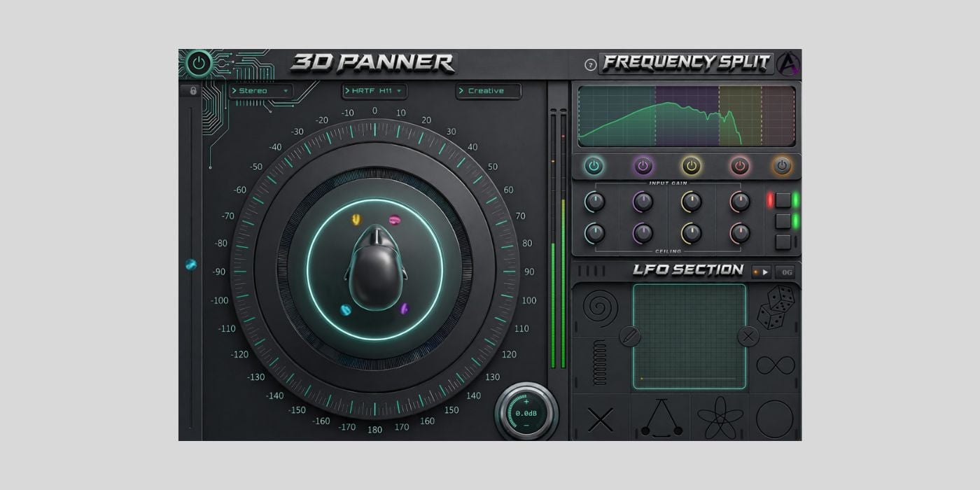Open the Stereo mode dropdown

coord(261,91)
